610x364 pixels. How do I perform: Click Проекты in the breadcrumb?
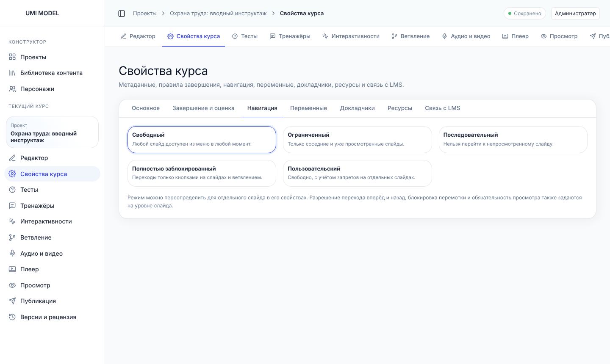point(145,14)
